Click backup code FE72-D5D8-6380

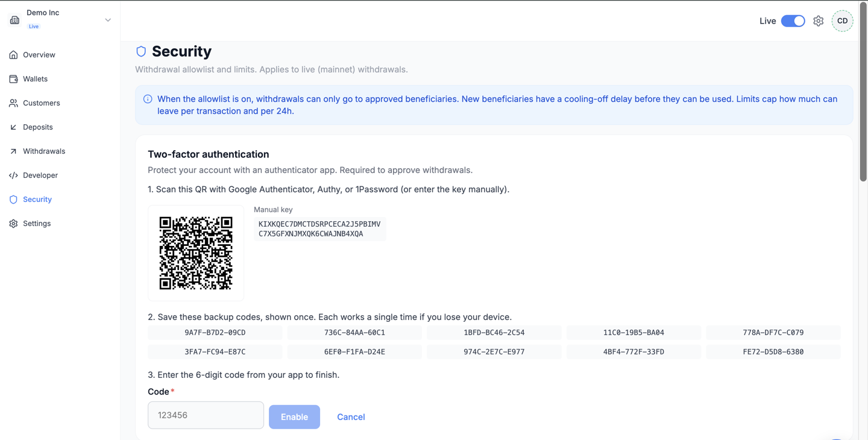tap(773, 352)
